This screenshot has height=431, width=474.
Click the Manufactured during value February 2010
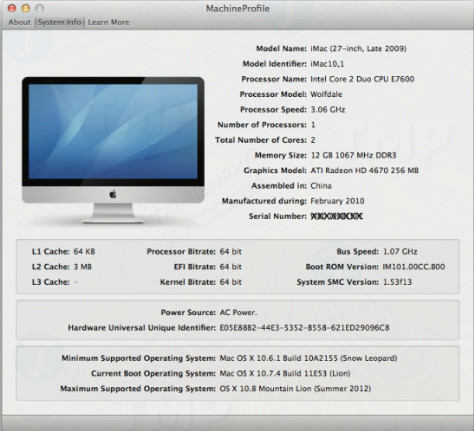(x=337, y=201)
